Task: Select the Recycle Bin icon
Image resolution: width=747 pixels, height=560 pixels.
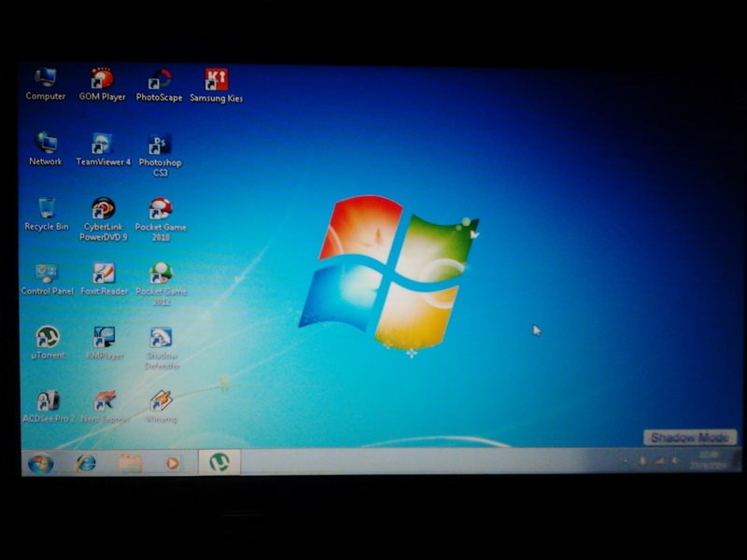Action: pyautogui.click(x=46, y=215)
